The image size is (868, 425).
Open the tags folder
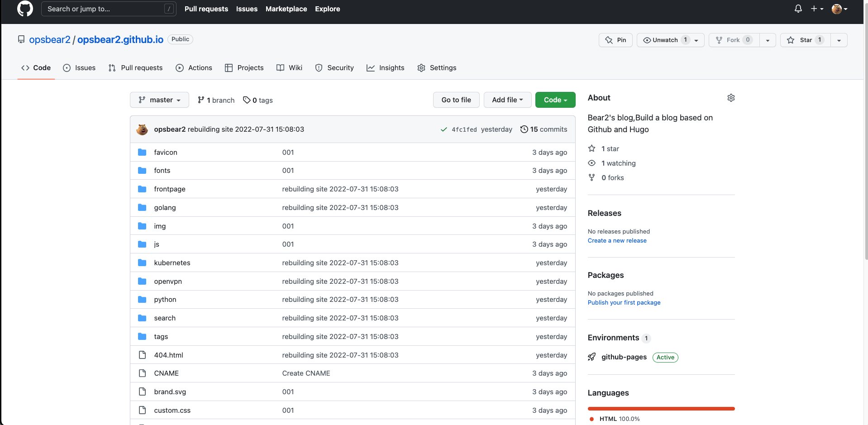click(x=161, y=337)
